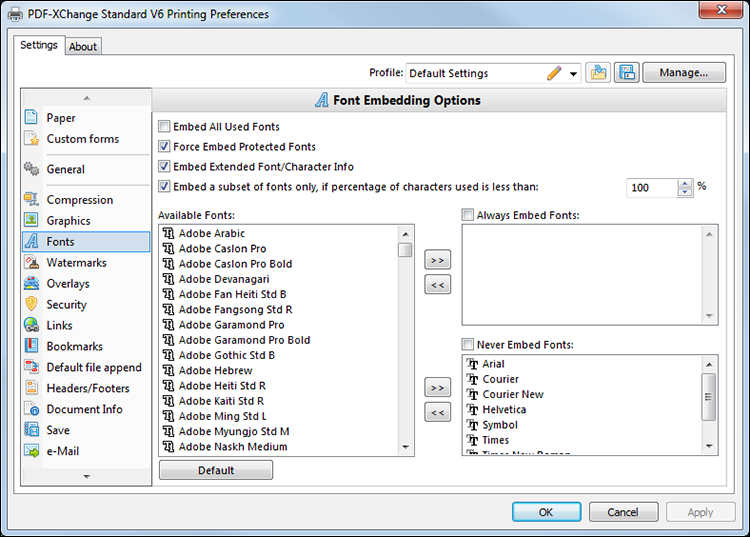
Task: Click the percentage value field showing 100
Action: 652,188
